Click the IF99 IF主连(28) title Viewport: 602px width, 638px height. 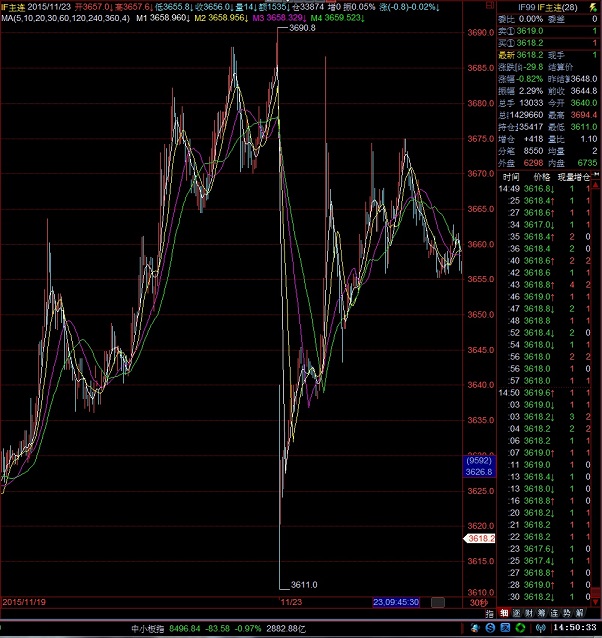tap(547, 7)
